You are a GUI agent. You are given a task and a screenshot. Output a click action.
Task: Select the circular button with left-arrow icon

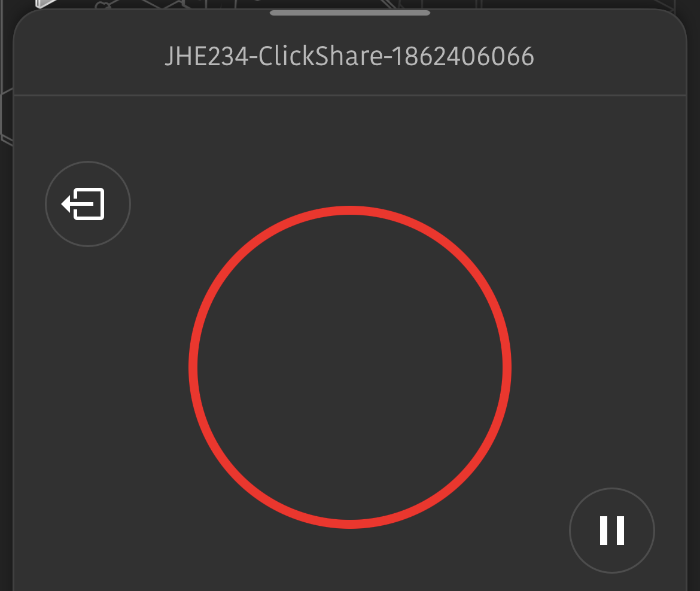(x=87, y=204)
